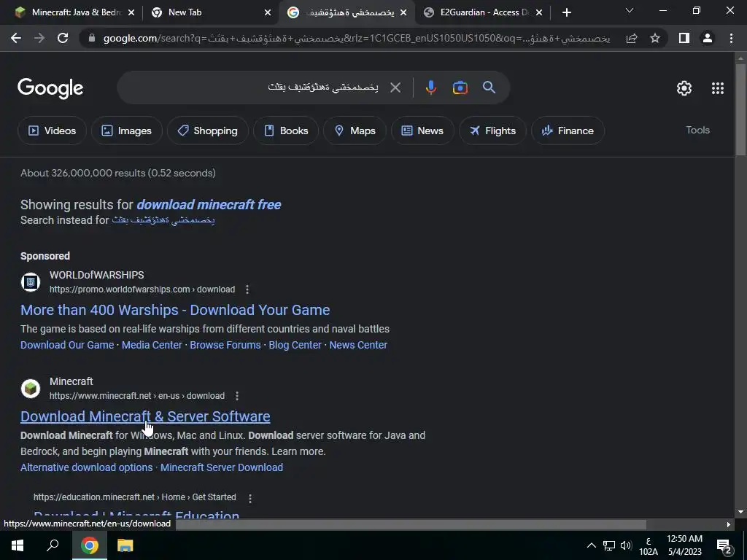Viewport: 747px width, 560px height.
Task: Click the browser forward arrow
Action: 39,38
